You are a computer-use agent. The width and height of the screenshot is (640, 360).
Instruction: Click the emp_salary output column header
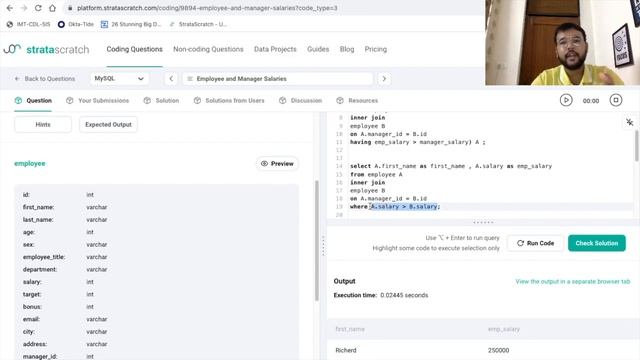(x=504, y=329)
